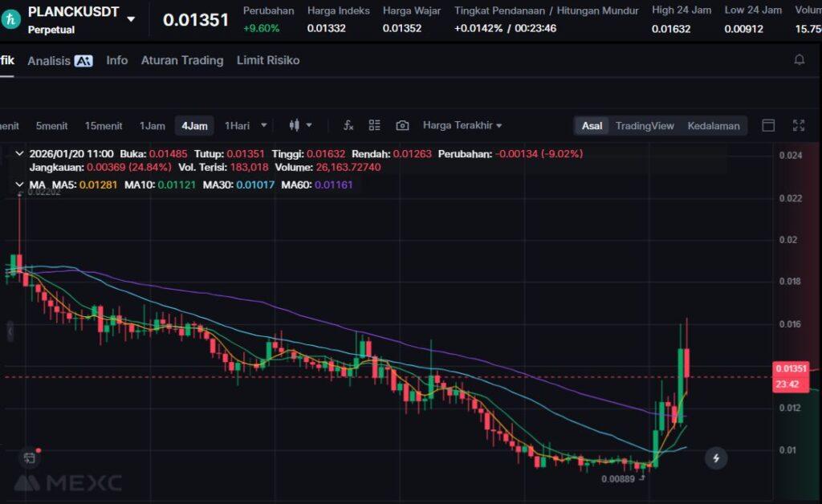Switch chart view to Kedalaman
This screenshot has width=822, height=504.
[713, 126]
